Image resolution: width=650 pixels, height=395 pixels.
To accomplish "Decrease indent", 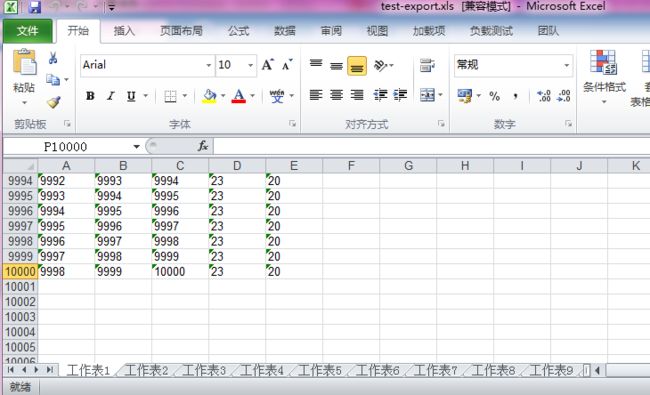I will [x=380, y=95].
